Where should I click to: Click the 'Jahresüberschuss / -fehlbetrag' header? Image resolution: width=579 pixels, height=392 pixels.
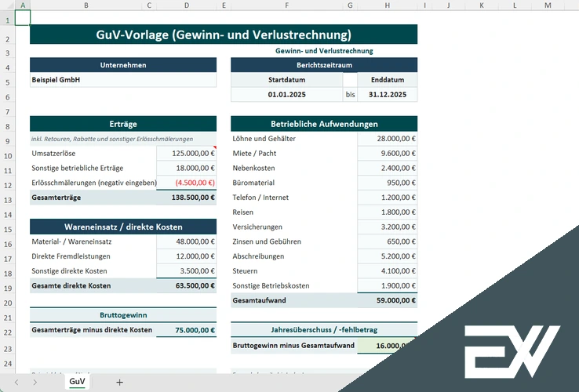324,329
